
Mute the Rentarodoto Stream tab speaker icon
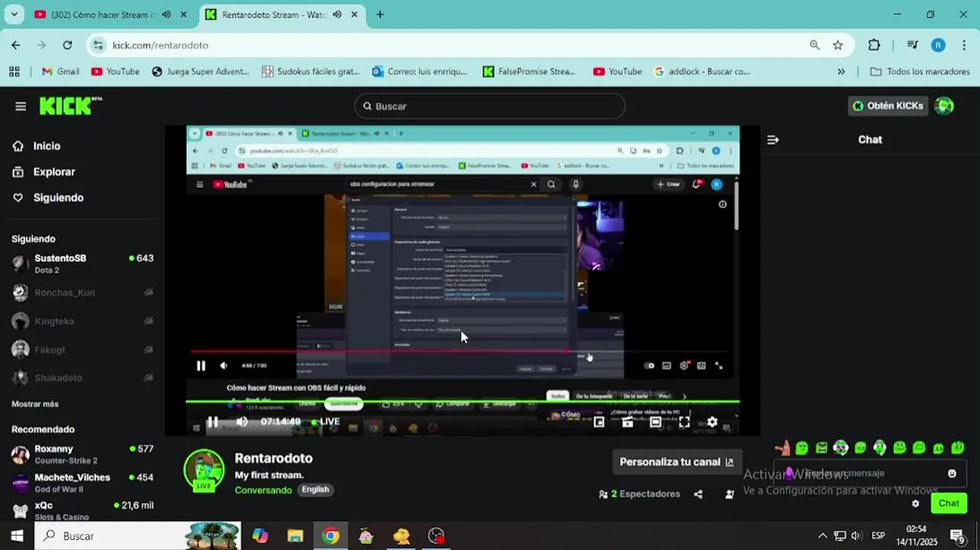[337, 15]
